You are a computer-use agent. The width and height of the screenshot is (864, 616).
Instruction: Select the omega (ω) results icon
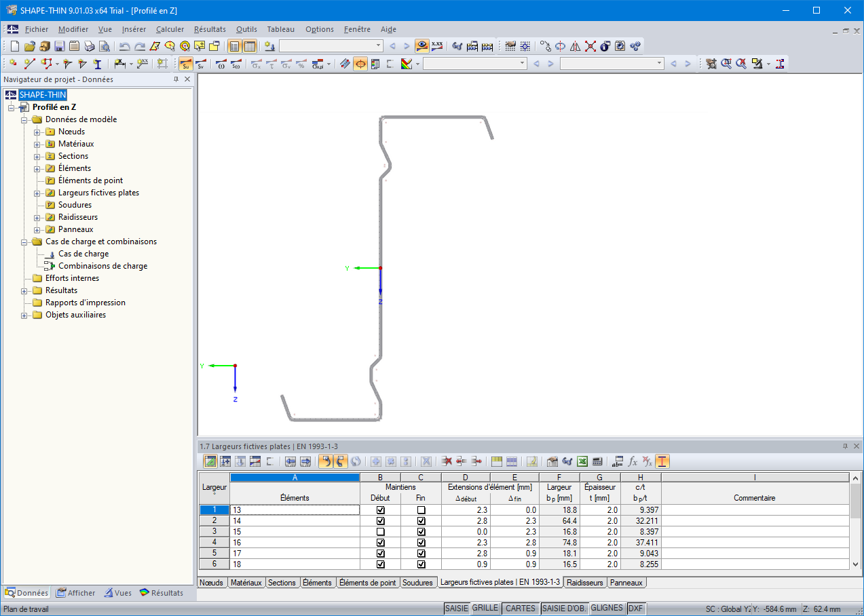coord(221,64)
